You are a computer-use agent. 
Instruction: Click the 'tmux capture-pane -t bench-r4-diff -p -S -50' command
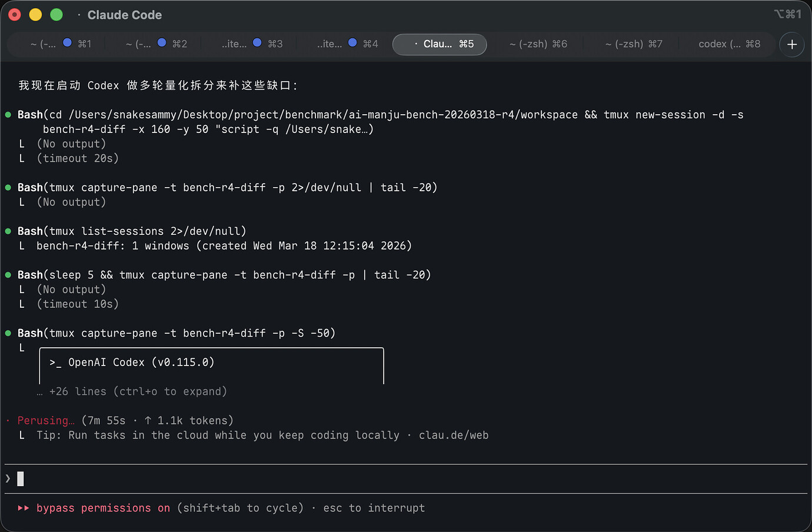tap(189, 333)
